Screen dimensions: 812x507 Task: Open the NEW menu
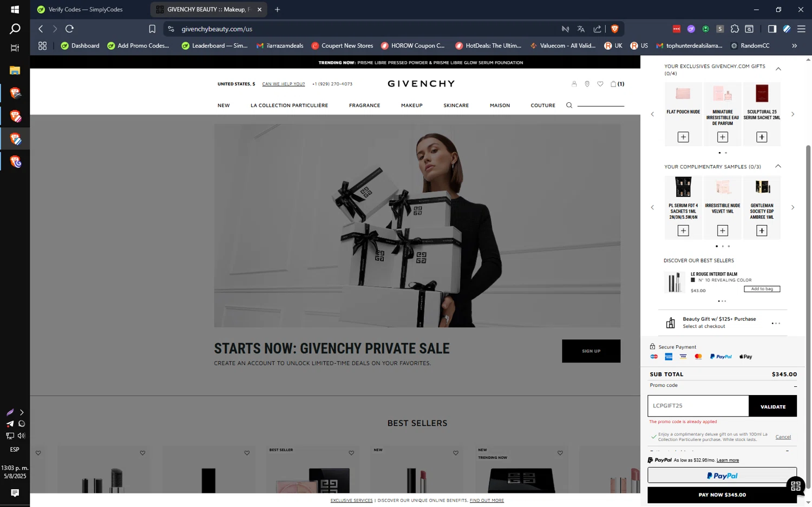(224, 106)
